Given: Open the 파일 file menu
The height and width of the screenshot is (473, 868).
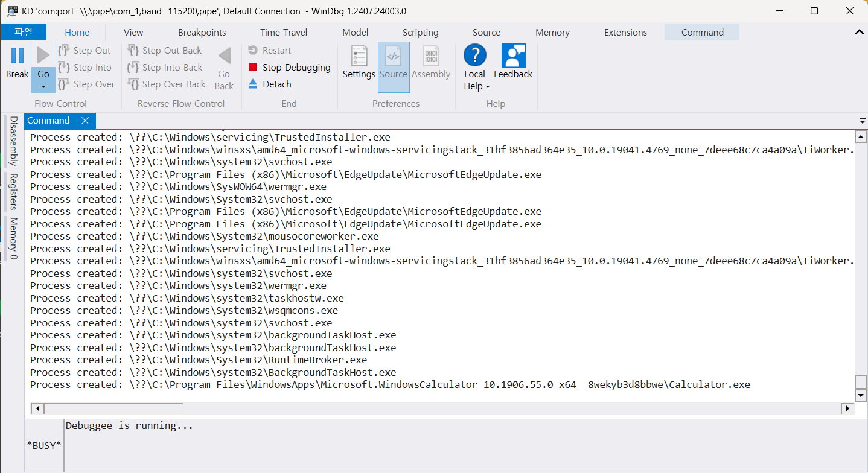Looking at the screenshot, I should pyautogui.click(x=23, y=32).
